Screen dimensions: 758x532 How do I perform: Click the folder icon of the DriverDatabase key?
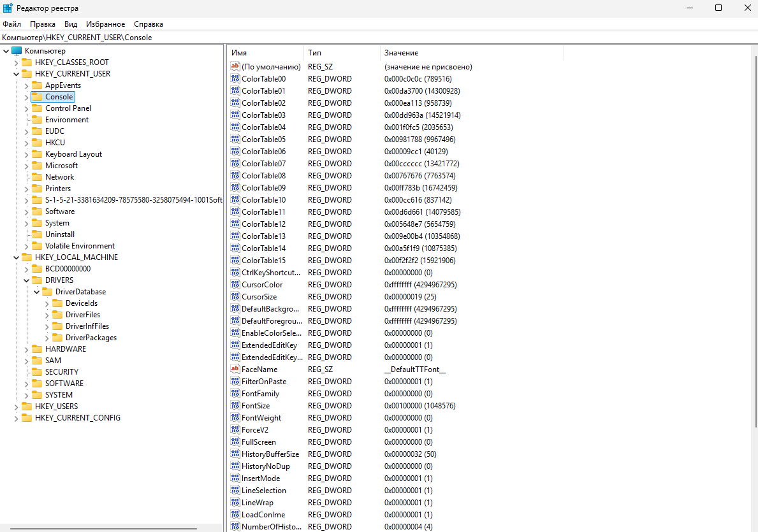click(47, 292)
